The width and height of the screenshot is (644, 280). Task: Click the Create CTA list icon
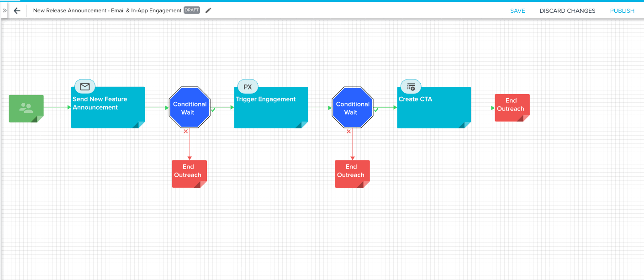[x=411, y=86]
